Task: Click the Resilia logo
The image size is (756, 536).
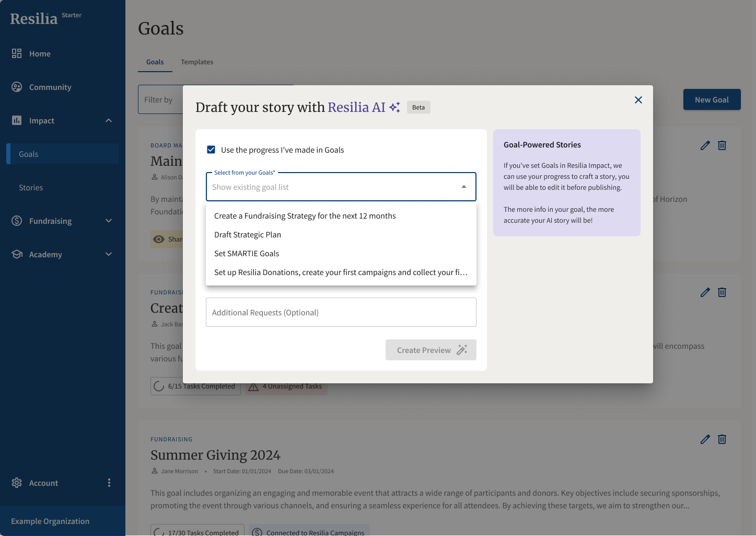Action: coord(34,19)
